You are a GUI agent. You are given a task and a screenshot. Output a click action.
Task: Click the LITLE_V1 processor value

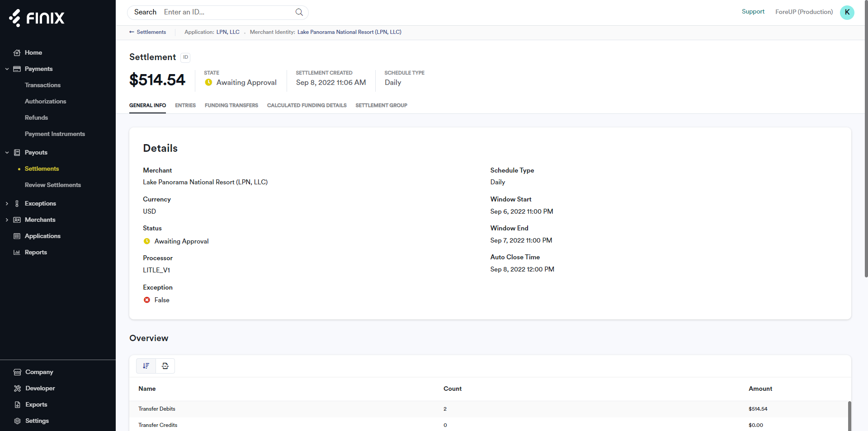click(x=156, y=270)
